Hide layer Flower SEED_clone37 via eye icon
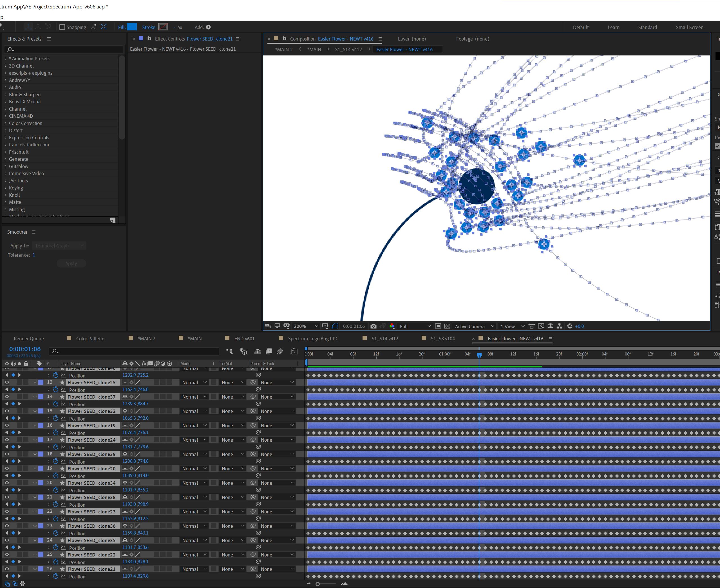Screen dimensions: 720x588 point(6,397)
